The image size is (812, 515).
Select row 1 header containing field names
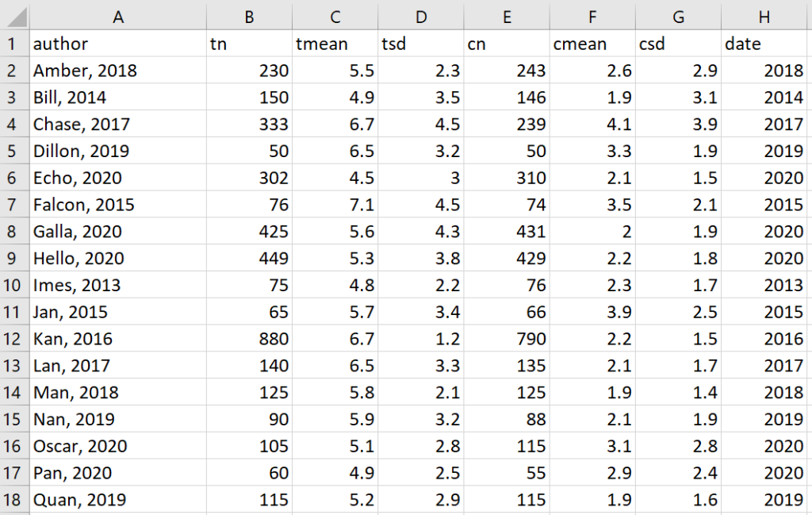pyautogui.click(x=14, y=44)
